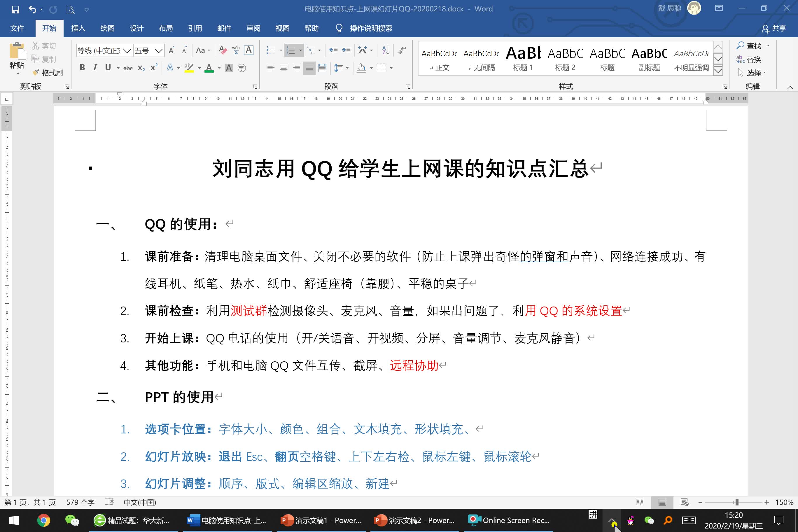Switch to the 布局 (Layout) tab
This screenshot has width=798, height=532.
(166, 28)
